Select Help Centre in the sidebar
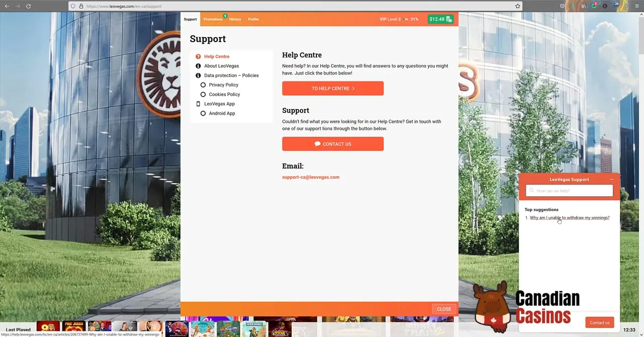The width and height of the screenshot is (644, 337). click(217, 56)
